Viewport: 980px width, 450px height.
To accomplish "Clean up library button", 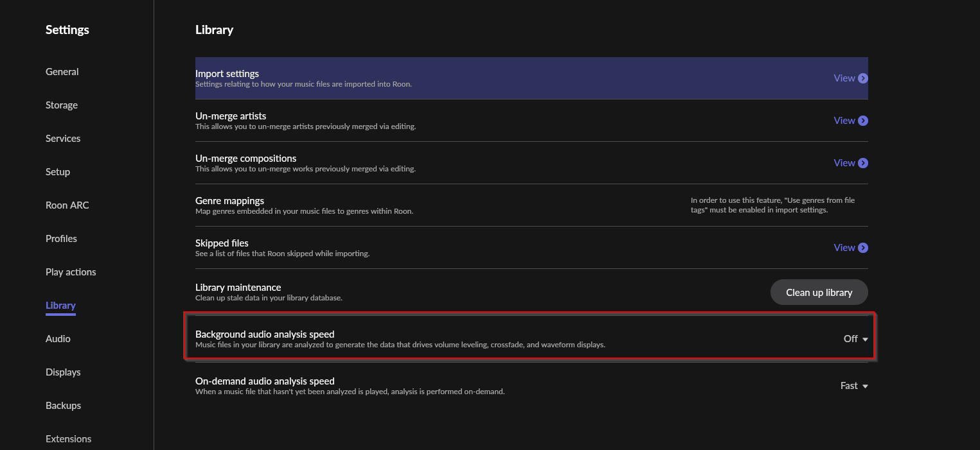I will pyautogui.click(x=819, y=292).
